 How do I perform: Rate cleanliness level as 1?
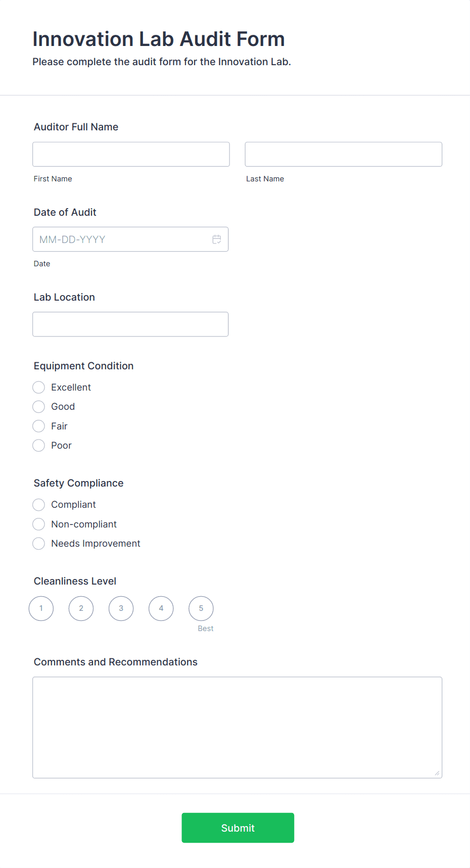pyautogui.click(x=41, y=608)
